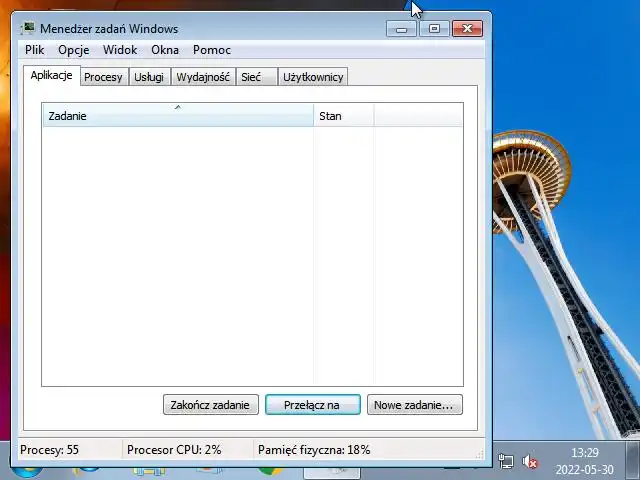Minimize the Menedżer zadań Windows window
Screen dimensions: 640x480
click(401, 29)
